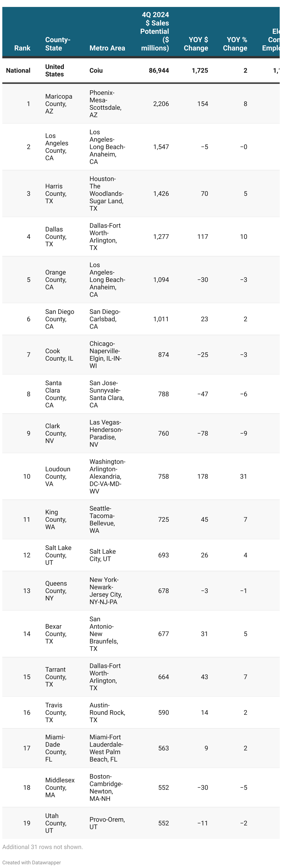The width and height of the screenshot is (282, 868).
Task: Click the YOY $ Change column header
Action: pos(196,44)
